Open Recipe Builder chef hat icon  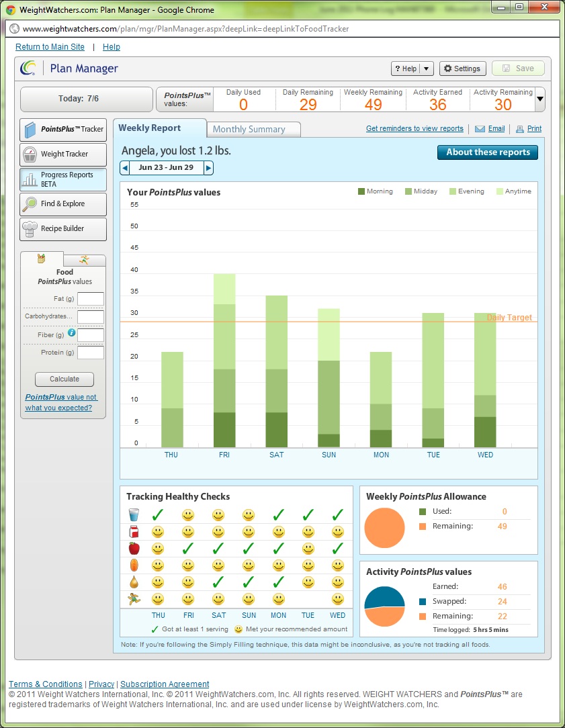(30, 229)
